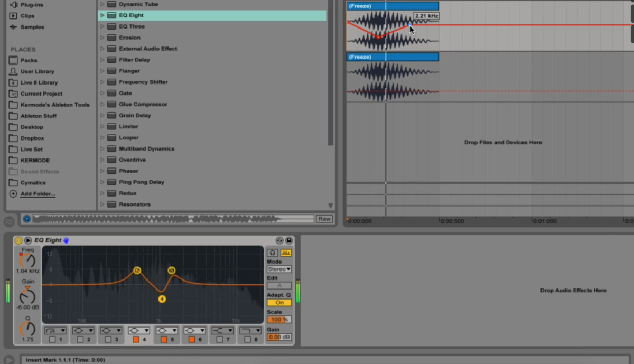Screen dimensions: 634x364
Task: Toggle the spectrum analyzer icon in EQ Eight
Action: click(x=286, y=253)
